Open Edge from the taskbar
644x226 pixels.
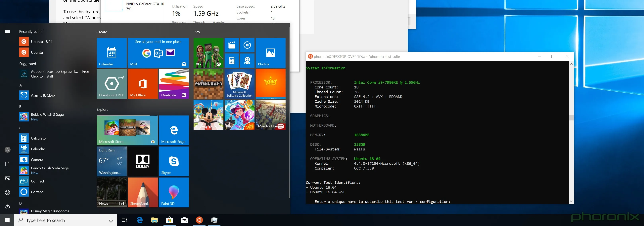click(x=140, y=220)
